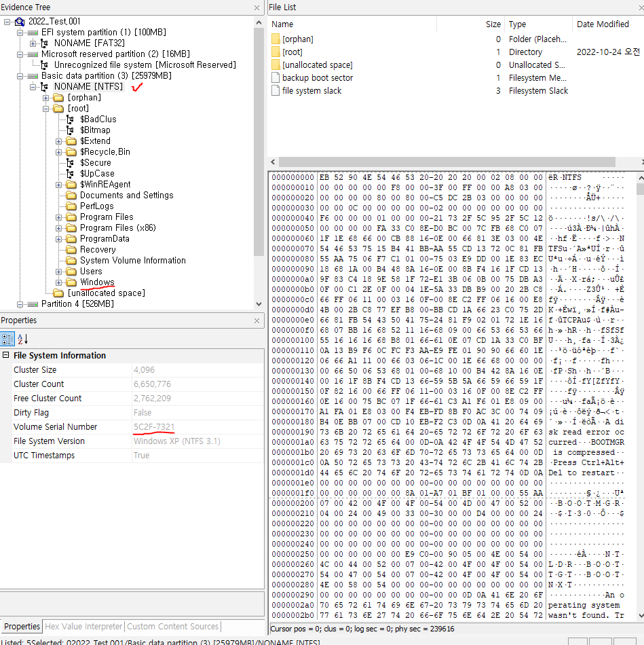Expand the Program Files (x86) node
Image resolution: width=644 pixels, height=645 pixels.
point(59,228)
